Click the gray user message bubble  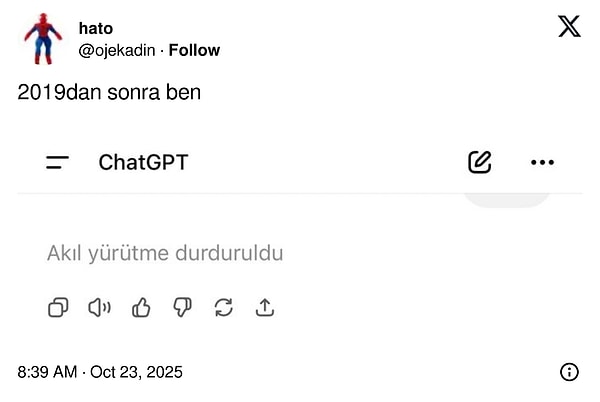click(507, 200)
